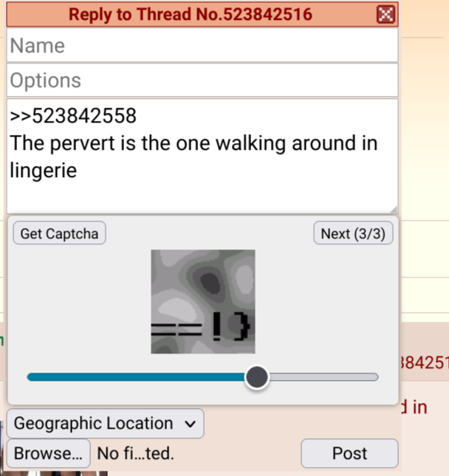Click the Get Captcha button
Image resolution: width=449 pixels, height=476 pixels.
[59, 233]
